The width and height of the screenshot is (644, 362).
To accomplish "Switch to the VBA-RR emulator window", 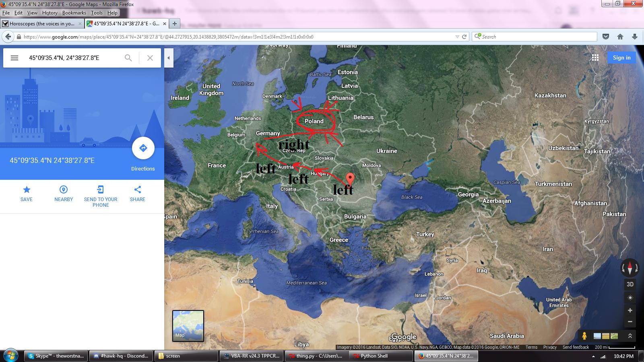I will (252, 356).
